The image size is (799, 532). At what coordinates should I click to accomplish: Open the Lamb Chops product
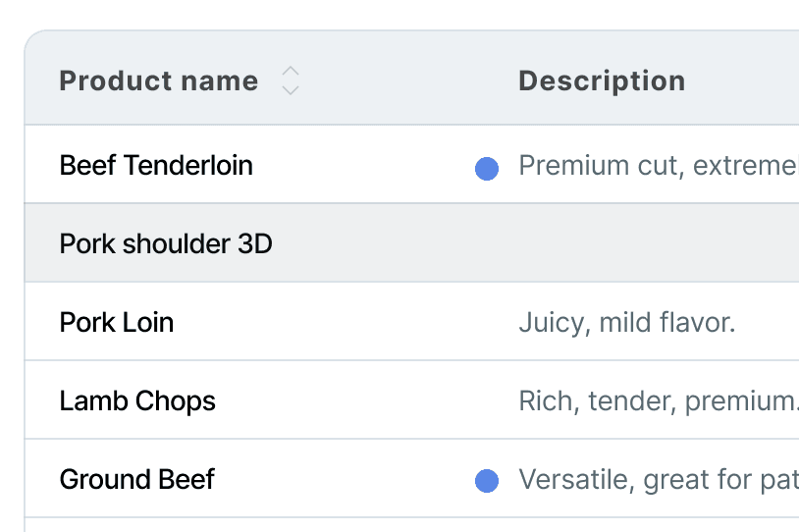click(137, 401)
